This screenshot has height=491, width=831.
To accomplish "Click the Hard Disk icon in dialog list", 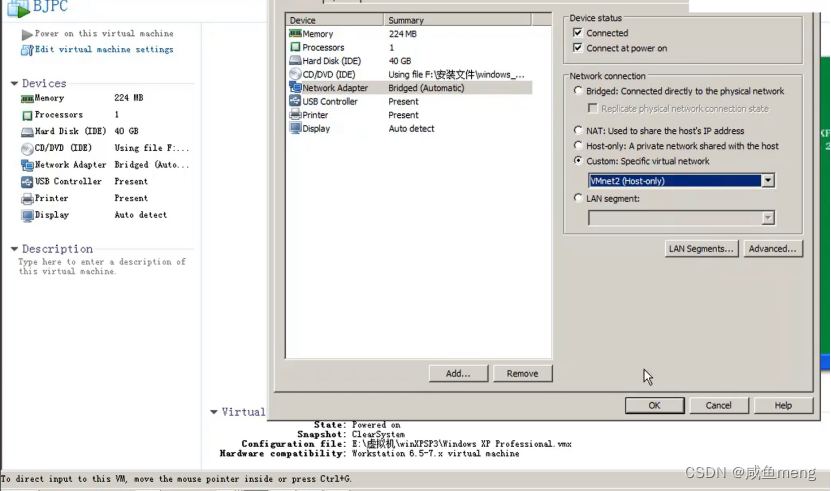I will point(295,60).
